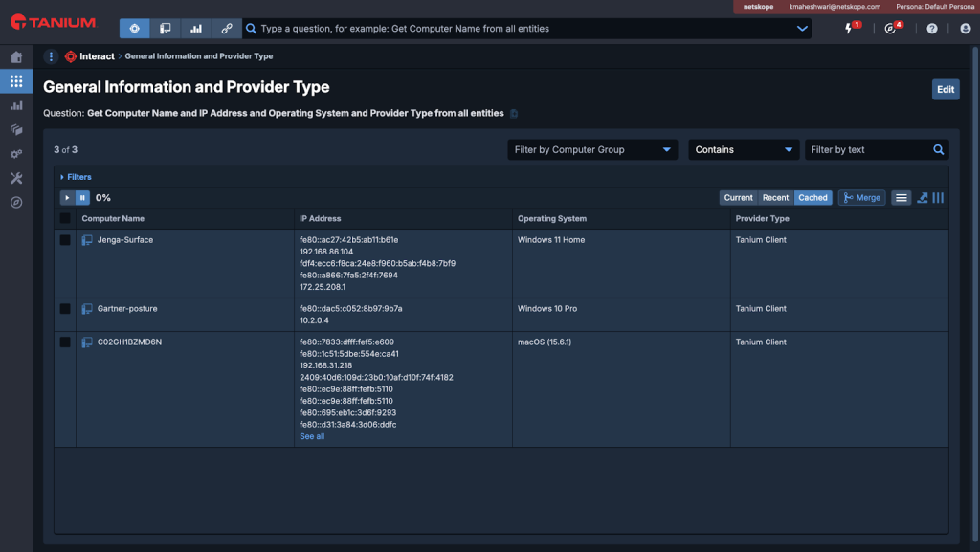
Task: Focus the Filter by text field
Action: [x=869, y=150]
